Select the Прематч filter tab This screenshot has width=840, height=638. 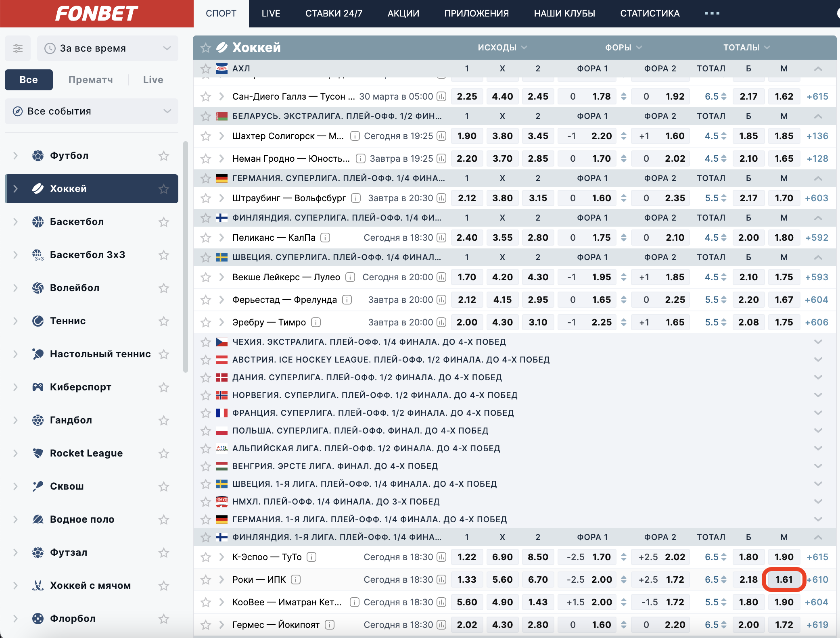90,80
